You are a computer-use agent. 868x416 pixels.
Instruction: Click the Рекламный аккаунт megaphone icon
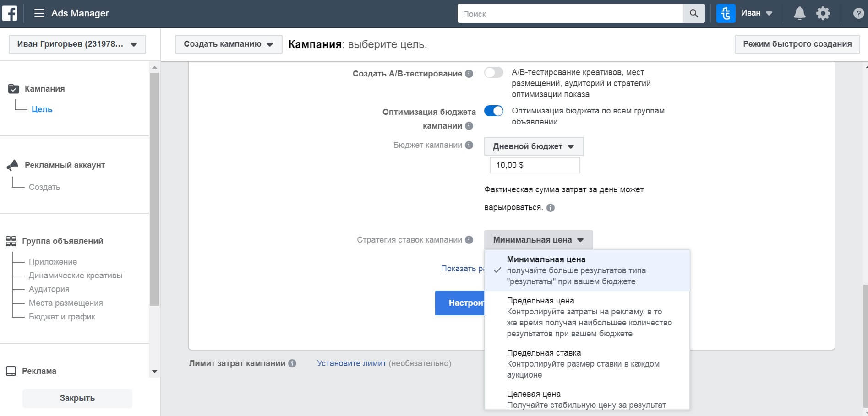click(x=13, y=165)
